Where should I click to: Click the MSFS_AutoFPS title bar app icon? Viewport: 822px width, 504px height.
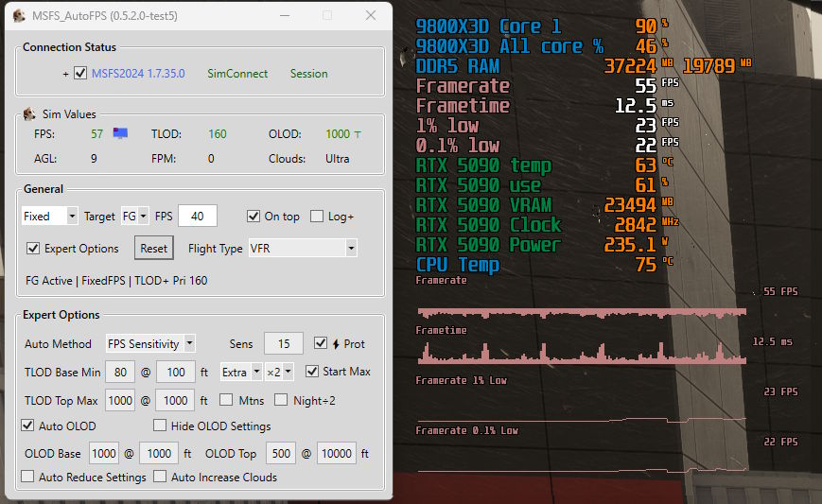coord(19,16)
